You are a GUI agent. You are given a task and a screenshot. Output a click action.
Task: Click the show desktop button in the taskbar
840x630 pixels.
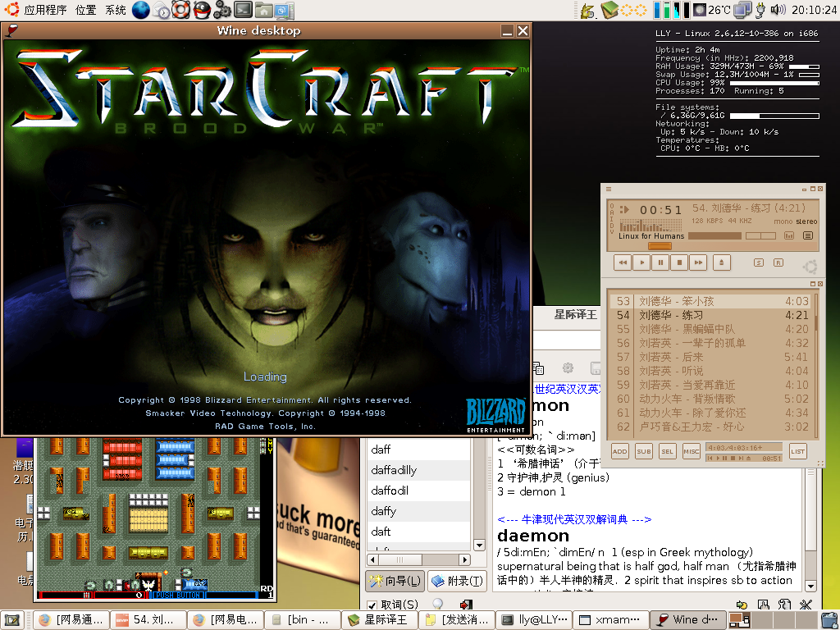click(x=12, y=620)
